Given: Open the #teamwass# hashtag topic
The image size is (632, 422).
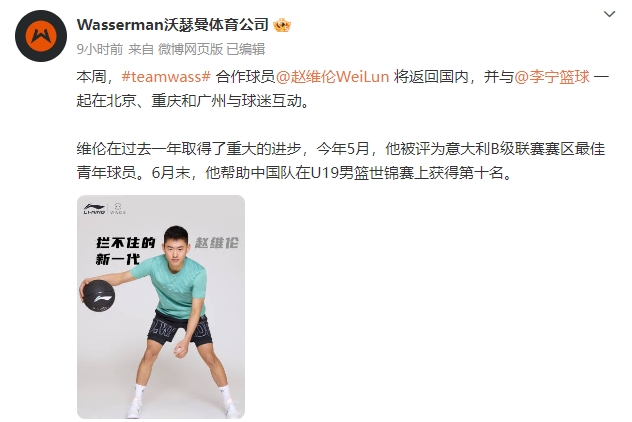Looking at the screenshot, I should pyautogui.click(x=166, y=77).
